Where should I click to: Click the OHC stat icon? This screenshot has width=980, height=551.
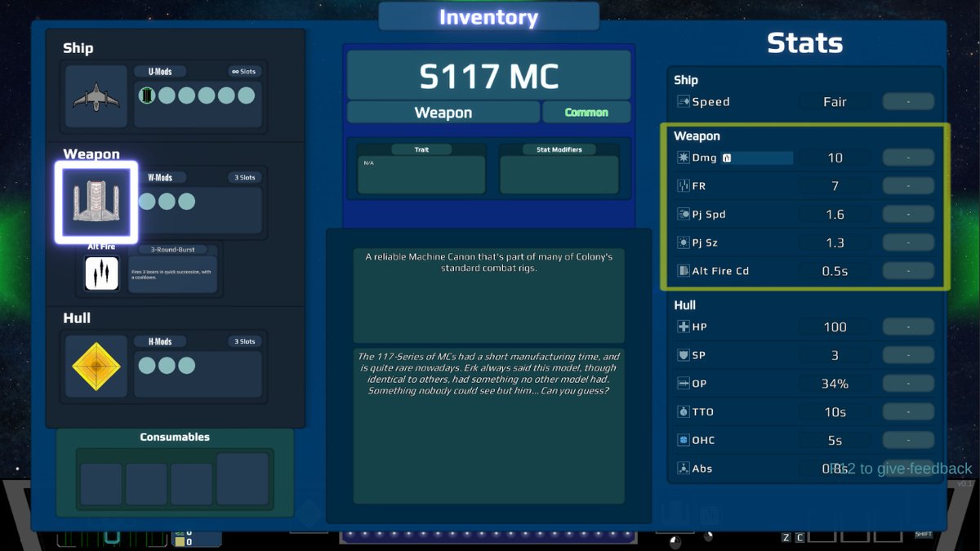pos(684,440)
